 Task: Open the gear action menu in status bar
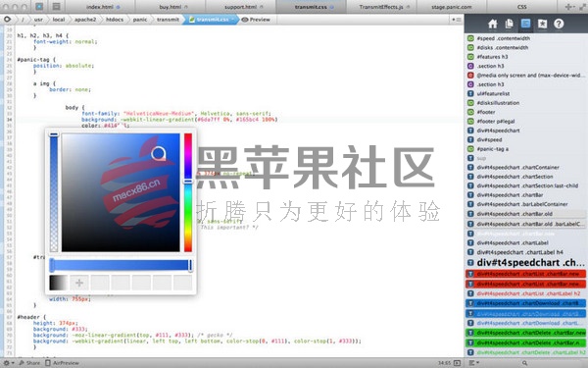coord(8,363)
